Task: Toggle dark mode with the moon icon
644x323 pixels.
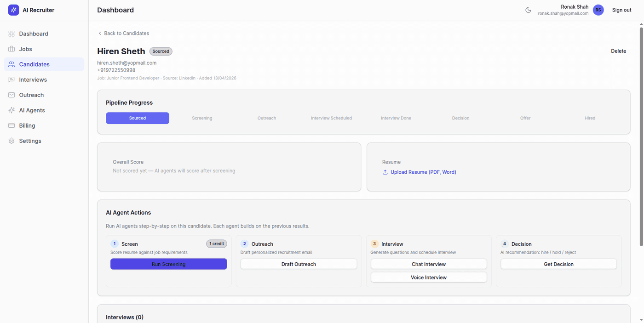Action: pos(528,10)
